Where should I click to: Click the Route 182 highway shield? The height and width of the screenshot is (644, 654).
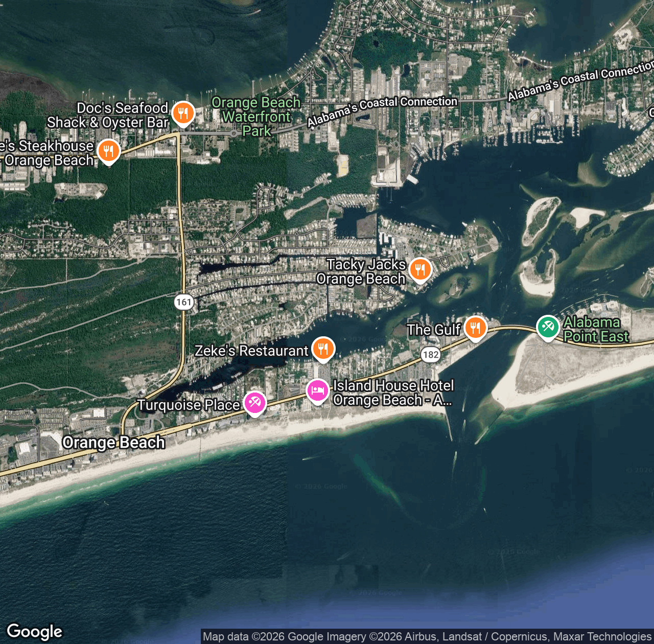point(431,355)
